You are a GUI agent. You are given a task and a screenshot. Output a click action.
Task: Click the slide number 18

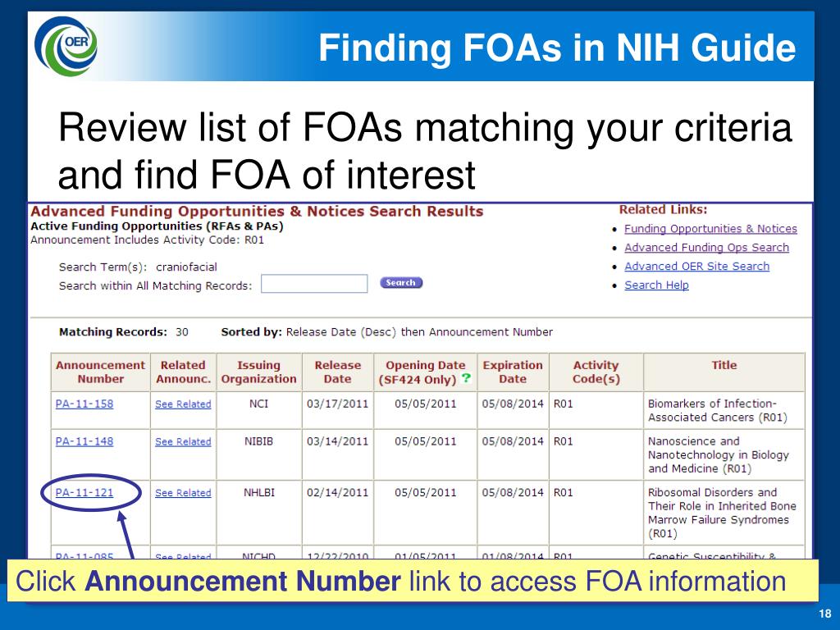click(x=825, y=614)
